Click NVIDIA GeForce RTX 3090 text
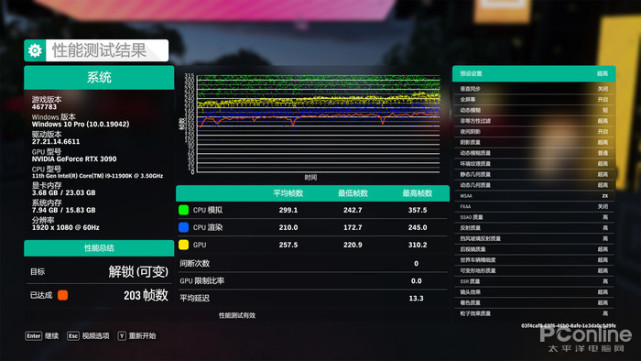Viewport: 641px width, 361px height. (74, 159)
